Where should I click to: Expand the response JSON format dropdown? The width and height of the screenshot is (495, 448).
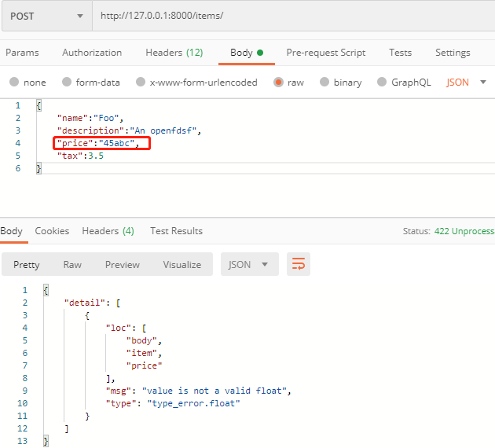tap(249, 265)
